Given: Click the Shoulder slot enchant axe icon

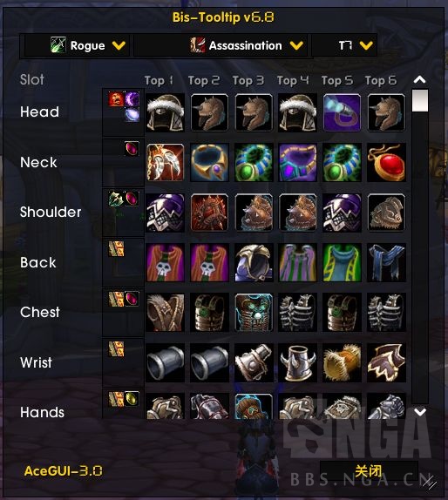Looking at the screenshot, I should 116,199.
